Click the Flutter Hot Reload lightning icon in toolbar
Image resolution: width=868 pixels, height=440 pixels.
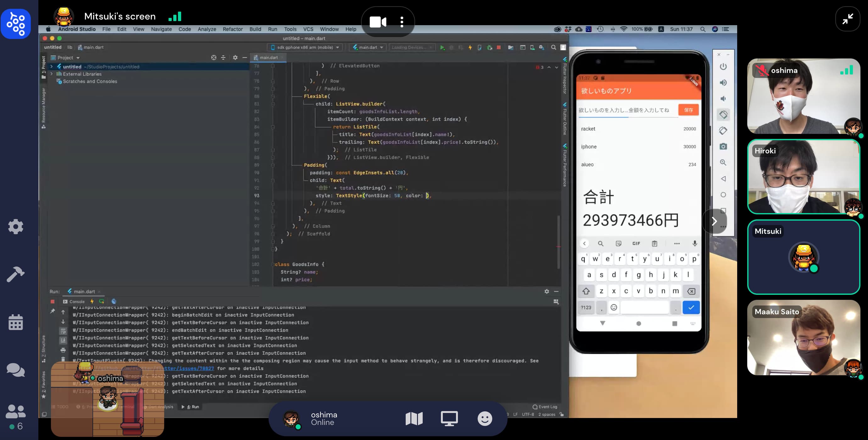(x=470, y=47)
